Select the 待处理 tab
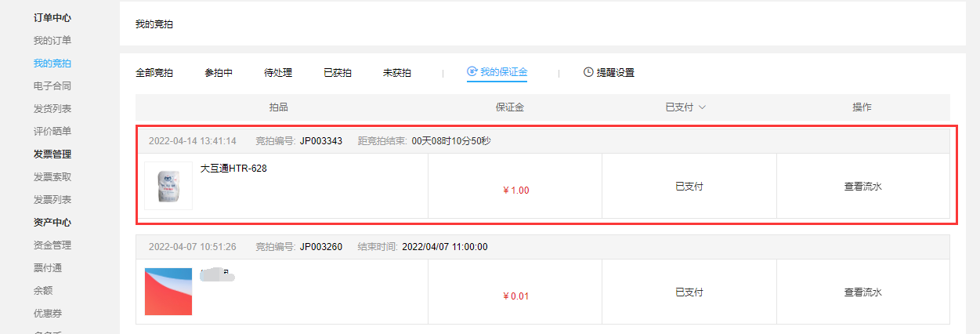This screenshot has height=334, width=980. point(278,73)
